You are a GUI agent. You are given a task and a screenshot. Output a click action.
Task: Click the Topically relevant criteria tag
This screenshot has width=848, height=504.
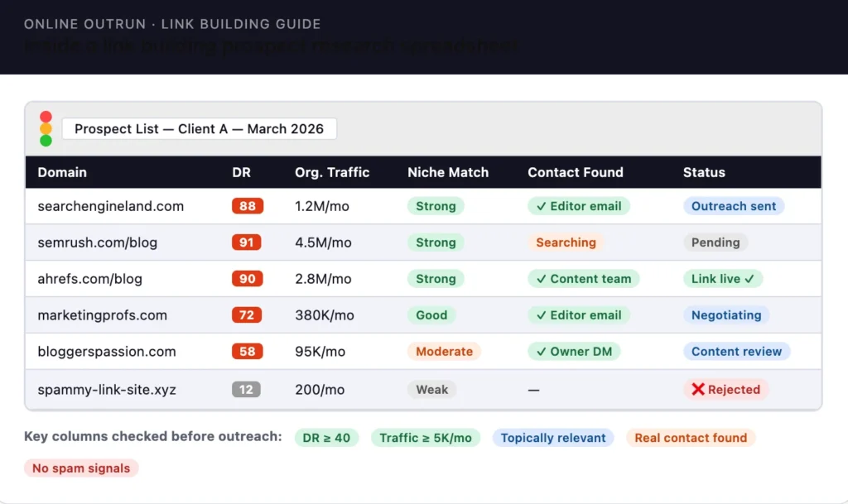click(x=553, y=438)
